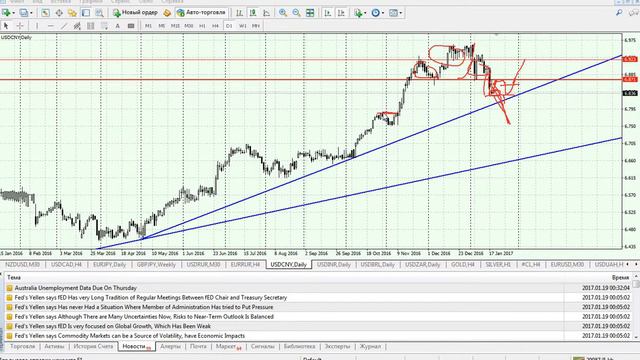
Task: Switch chart to bar chart
Action: tap(240, 13)
